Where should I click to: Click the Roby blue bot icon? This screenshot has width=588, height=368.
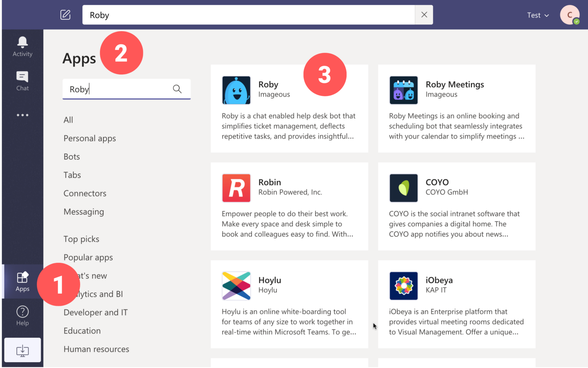tap(236, 90)
